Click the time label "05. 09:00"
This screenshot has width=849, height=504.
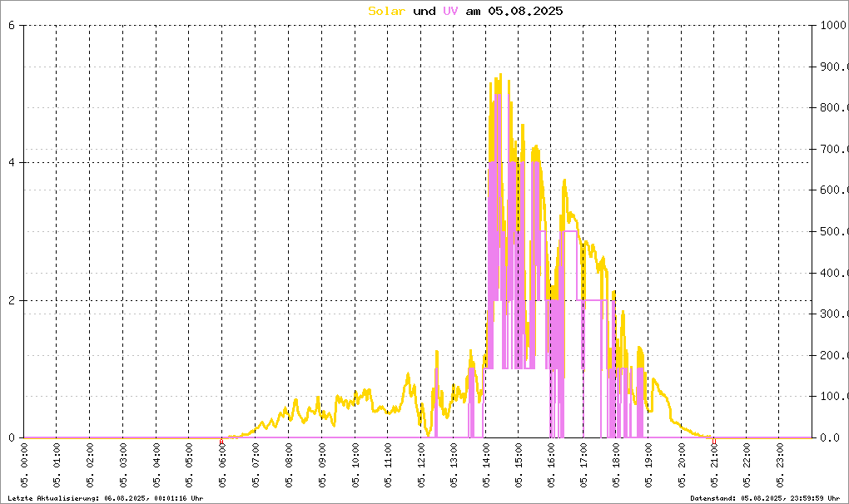pos(321,466)
